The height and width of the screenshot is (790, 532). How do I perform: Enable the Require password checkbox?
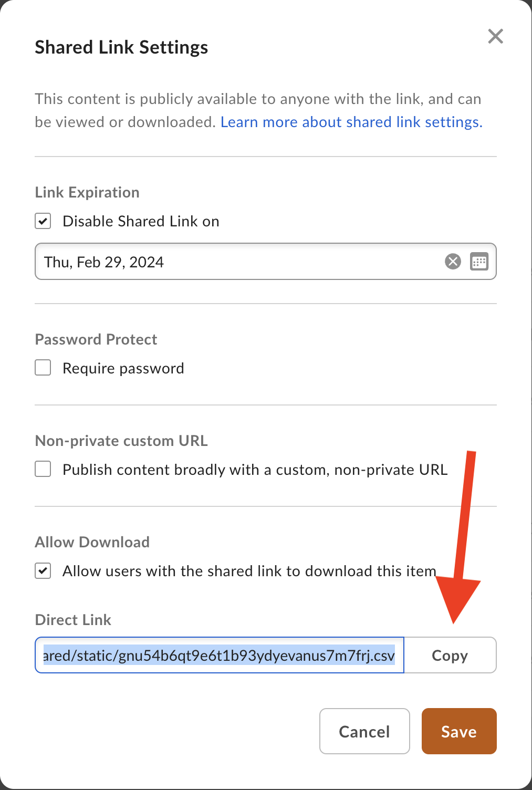coord(43,368)
